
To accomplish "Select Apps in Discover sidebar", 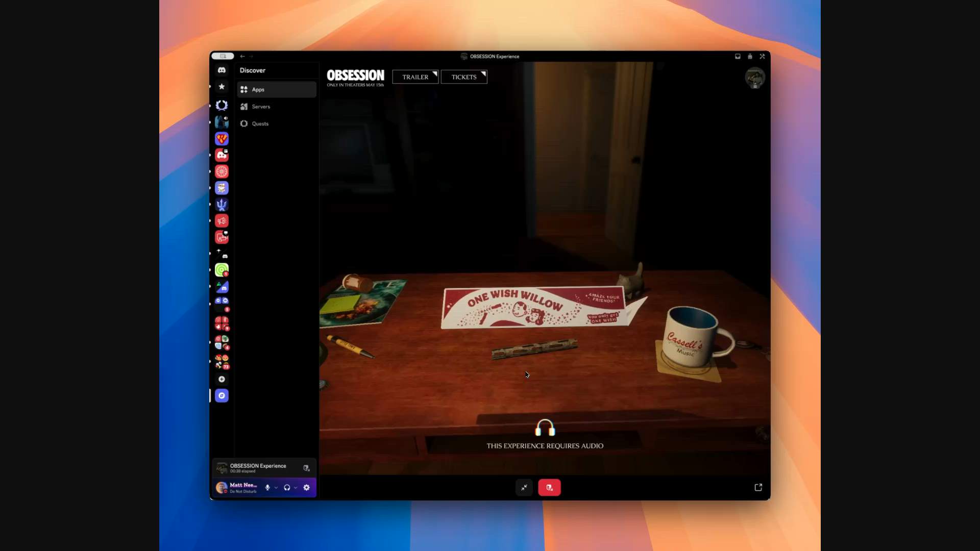I will click(x=277, y=89).
